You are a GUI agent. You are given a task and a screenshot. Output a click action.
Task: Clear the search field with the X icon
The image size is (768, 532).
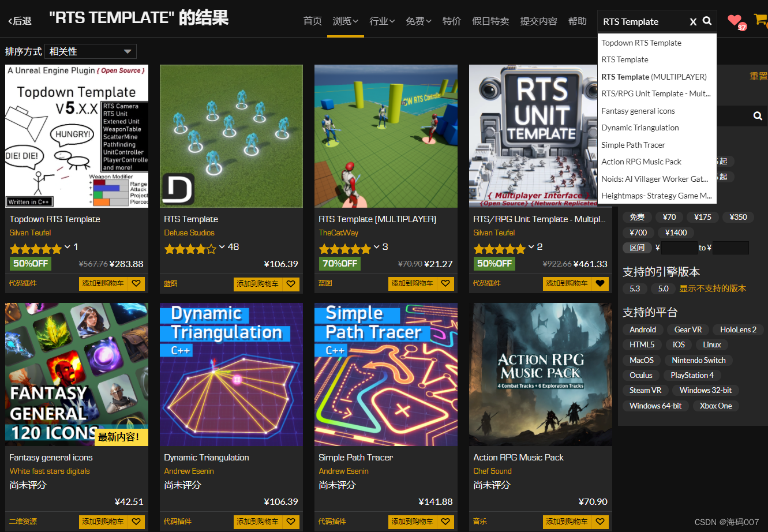tap(693, 22)
